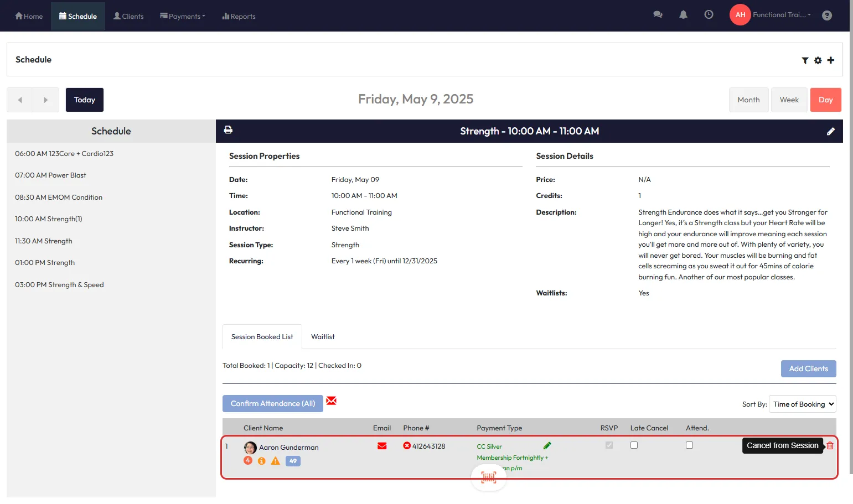Open the Sort By dropdown

tap(802, 404)
